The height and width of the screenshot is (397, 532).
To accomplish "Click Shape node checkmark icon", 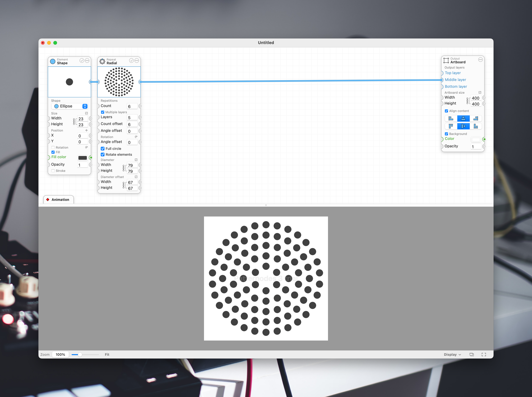I will click(82, 61).
